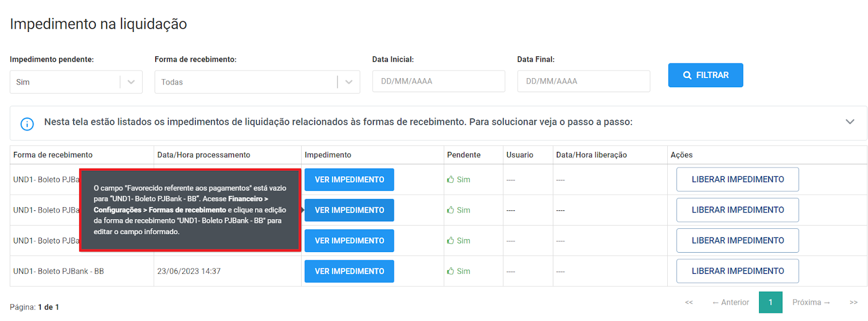Image resolution: width=868 pixels, height=321 pixels.
Task: Click the Próxima pagination link
Action: [812, 303]
